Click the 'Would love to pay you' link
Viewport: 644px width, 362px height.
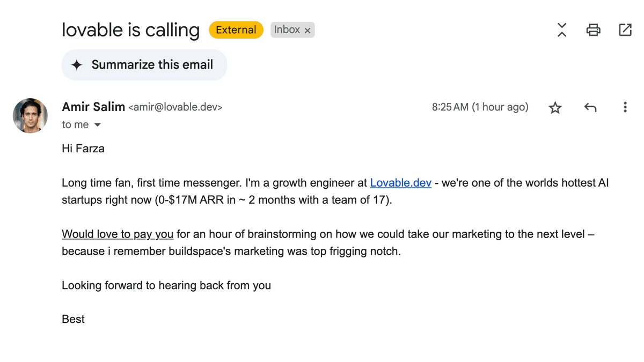117,234
